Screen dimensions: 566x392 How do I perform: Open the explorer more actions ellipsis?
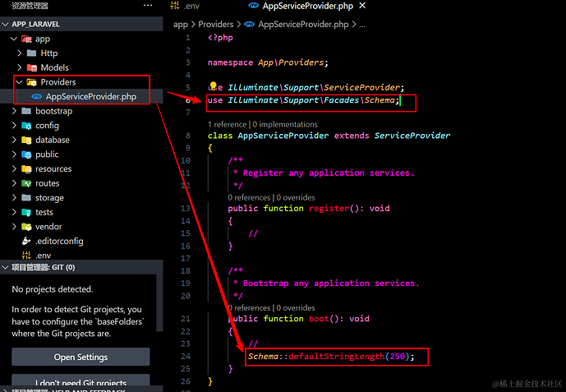tap(147, 6)
